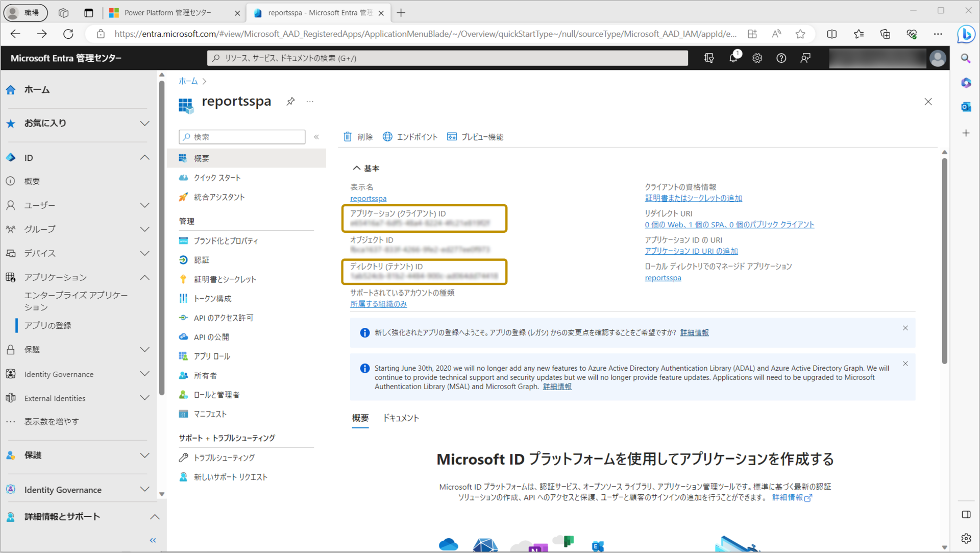Open アプリの登録 in the left navigation
980x553 pixels.
click(x=48, y=326)
